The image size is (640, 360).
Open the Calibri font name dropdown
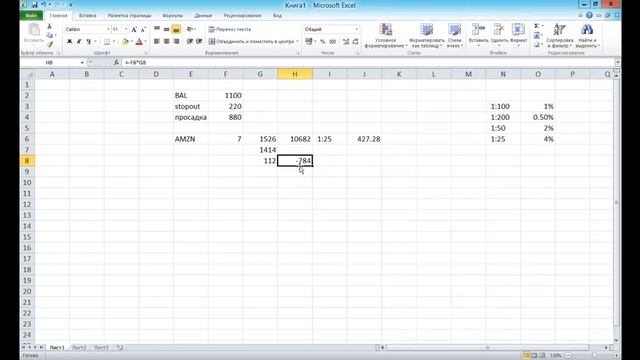point(108,29)
